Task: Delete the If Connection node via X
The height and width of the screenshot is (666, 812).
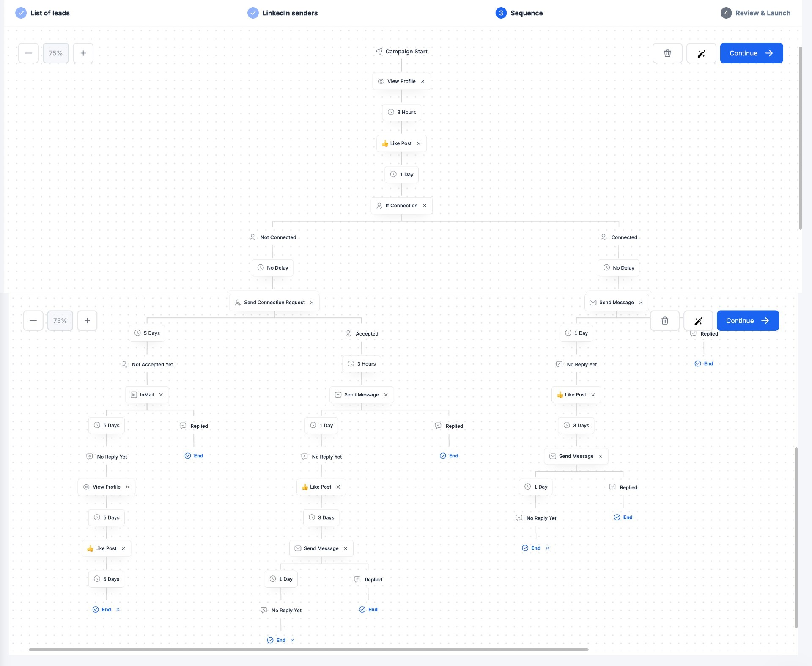Action: (x=425, y=206)
